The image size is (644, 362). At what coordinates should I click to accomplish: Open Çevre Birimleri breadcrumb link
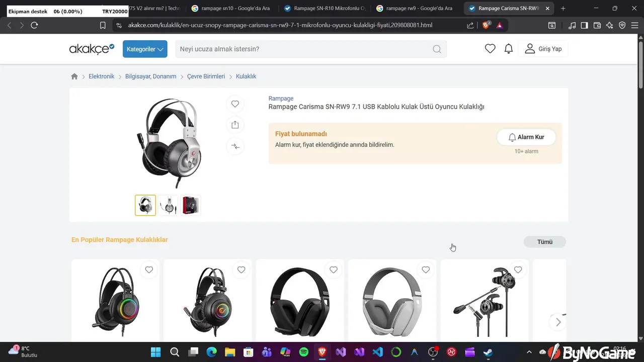[x=206, y=76]
